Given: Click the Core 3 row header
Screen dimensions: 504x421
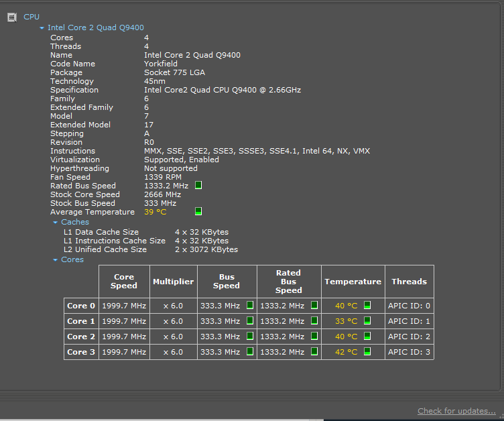Looking at the screenshot, I should pyautogui.click(x=81, y=352).
